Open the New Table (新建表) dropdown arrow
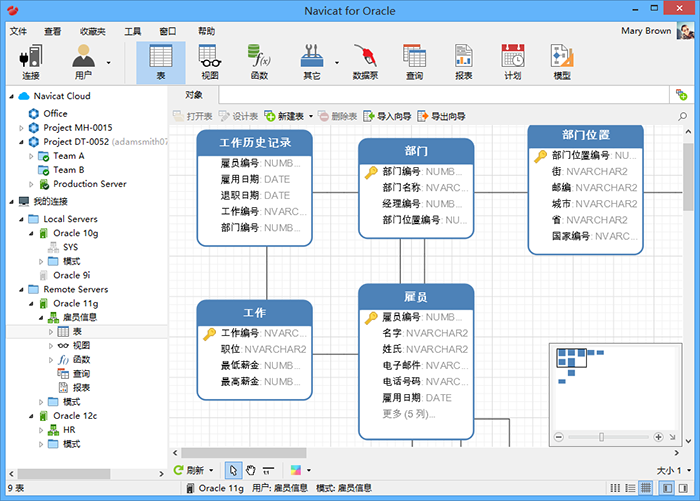 (x=311, y=117)
